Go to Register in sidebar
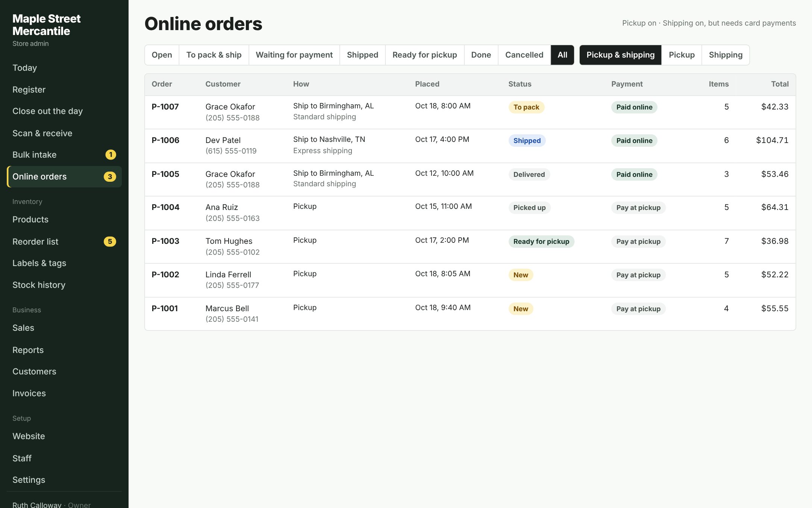Image resolution: width=812 pixels, height=508 pixels. 64,90
